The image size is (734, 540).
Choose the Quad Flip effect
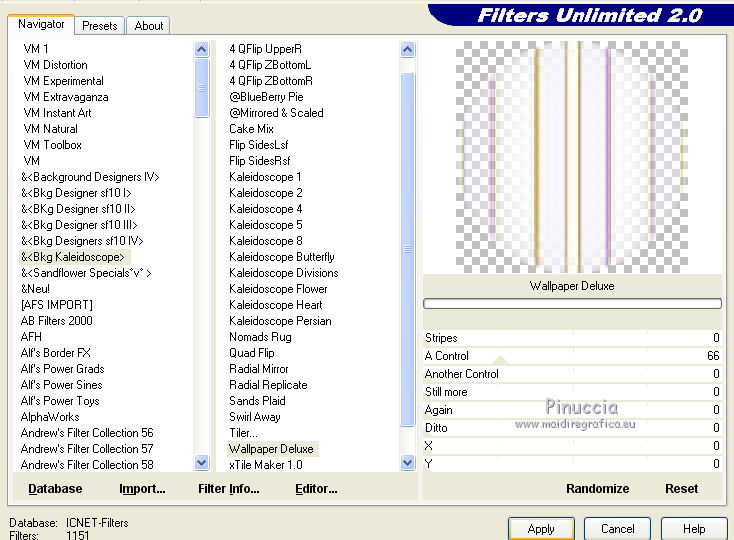click(252, 353)
